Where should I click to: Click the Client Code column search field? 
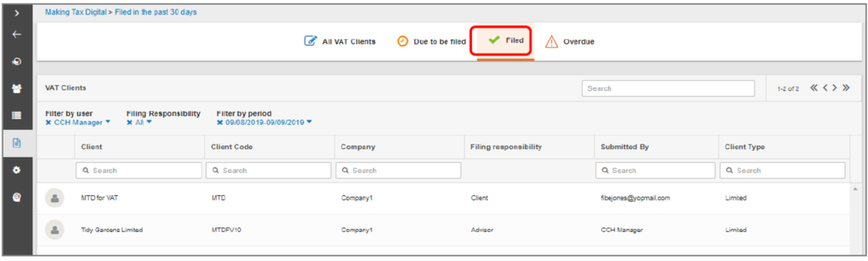(x=268, y=170)
